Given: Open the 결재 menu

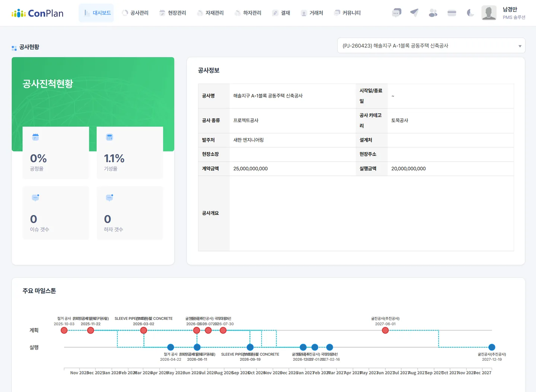Looking at the screenshot, I should (x=281, y=13).
